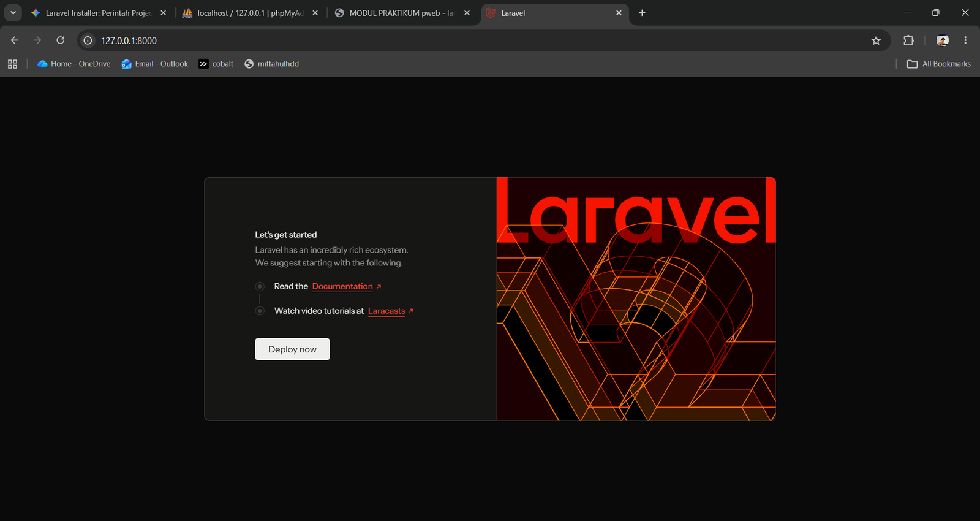Close the phpMyAdmin tab
The height and width of the screenshot is (521, 980).
coord(315,13)
